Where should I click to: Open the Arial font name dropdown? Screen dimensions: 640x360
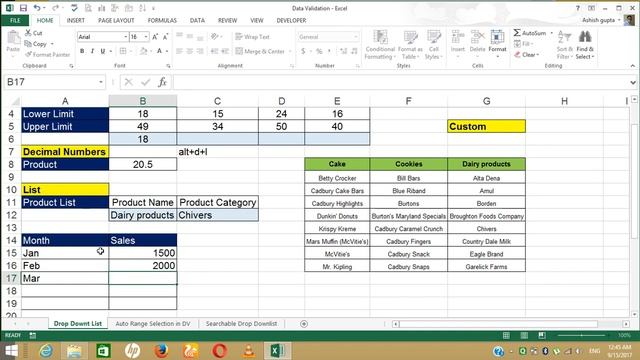point(125,37)
